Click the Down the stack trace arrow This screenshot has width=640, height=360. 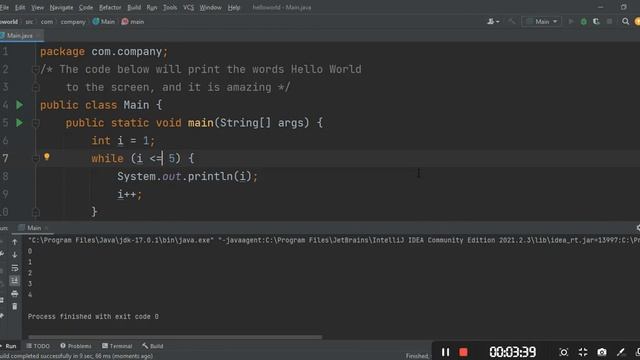coord(15,255)
